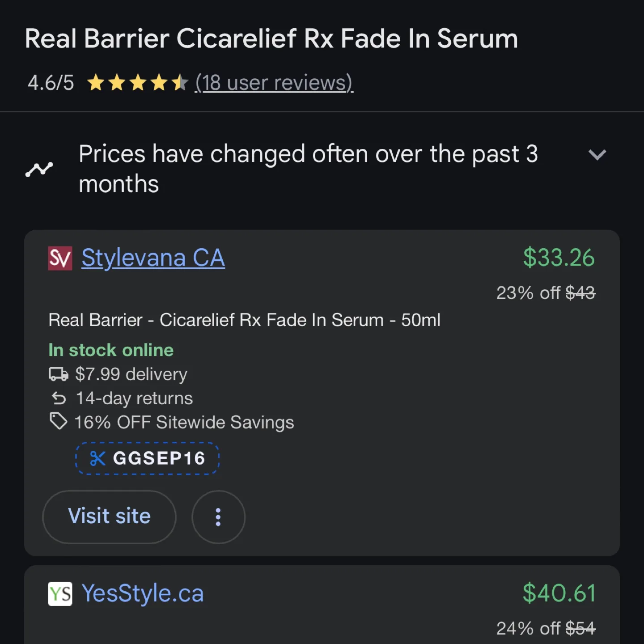Click the Stylevana SV logo icon
The image size is (644, 644).
tap(59, 258)
